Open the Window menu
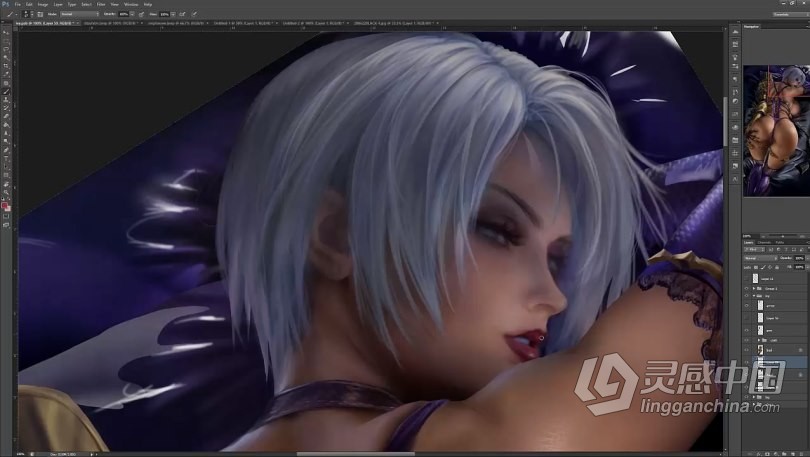The image size is (810, 457). click(131, 4)
